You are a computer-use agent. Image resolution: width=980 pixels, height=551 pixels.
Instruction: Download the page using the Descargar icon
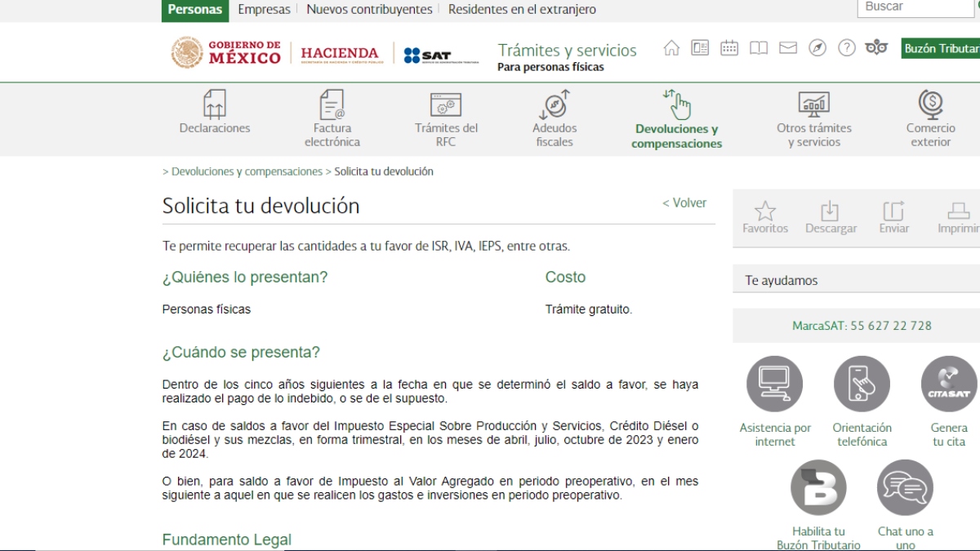tap(831, 215)
